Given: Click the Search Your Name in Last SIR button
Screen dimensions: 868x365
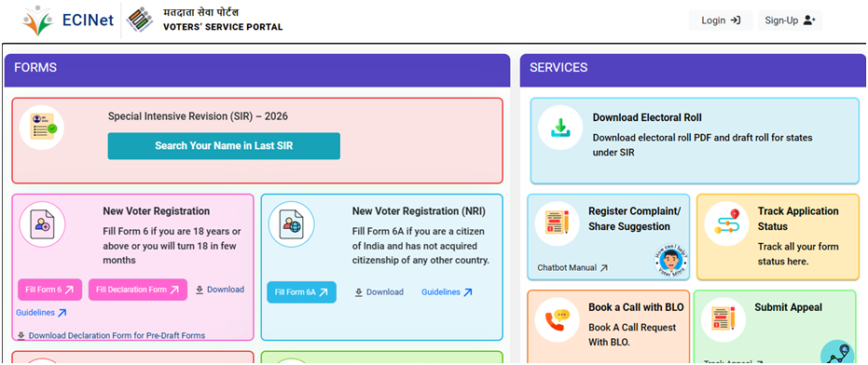Looking at the screenshot, I should 224,146.
